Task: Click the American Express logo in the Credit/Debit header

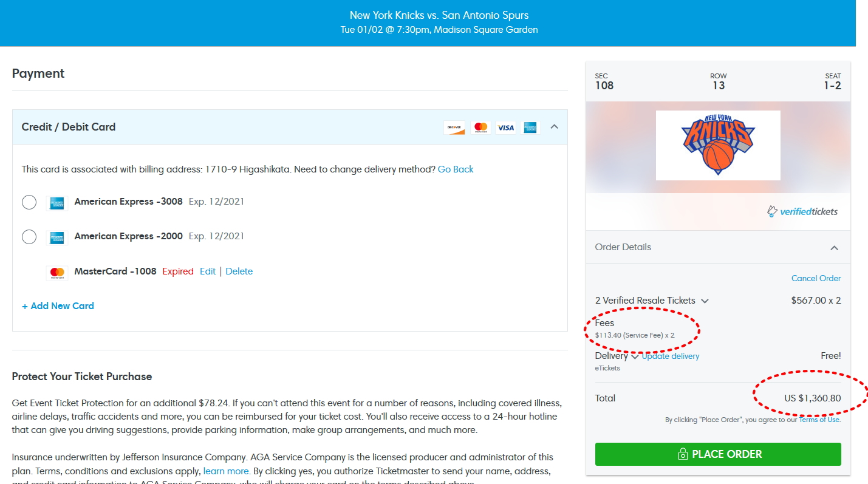Action: point(530,128)
